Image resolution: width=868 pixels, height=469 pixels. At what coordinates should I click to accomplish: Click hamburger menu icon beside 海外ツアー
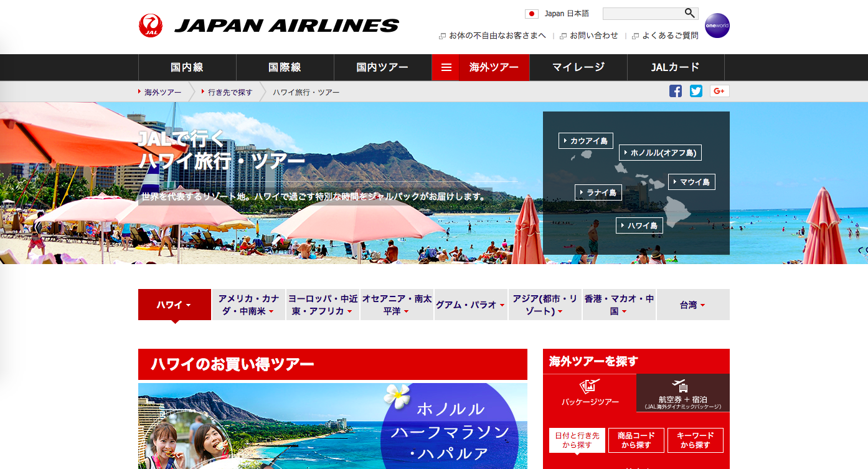(x=446, y=67)
